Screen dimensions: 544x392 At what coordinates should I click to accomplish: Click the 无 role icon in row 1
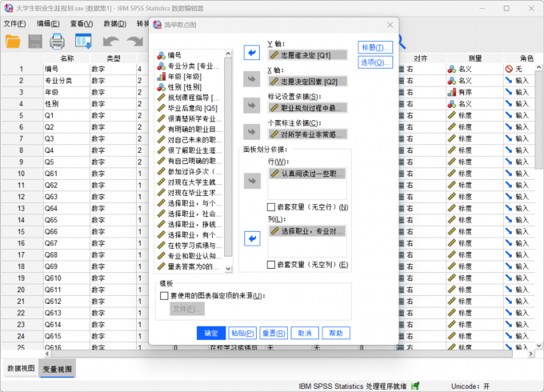click(x=509, y=70)
